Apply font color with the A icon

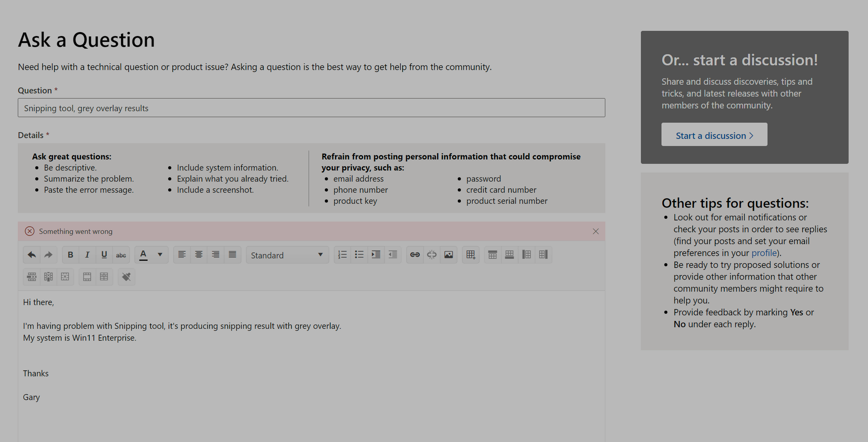click(143, 255)
